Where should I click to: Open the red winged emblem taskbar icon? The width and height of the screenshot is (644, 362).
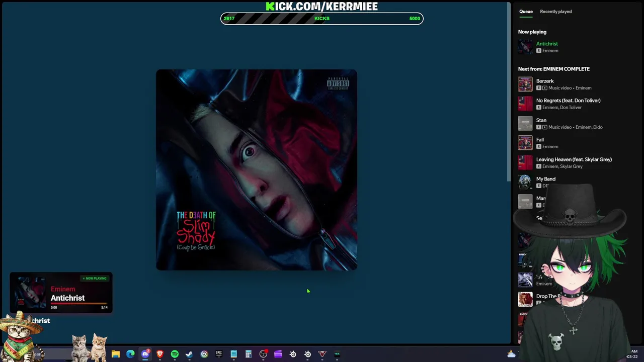coord(323,354)
